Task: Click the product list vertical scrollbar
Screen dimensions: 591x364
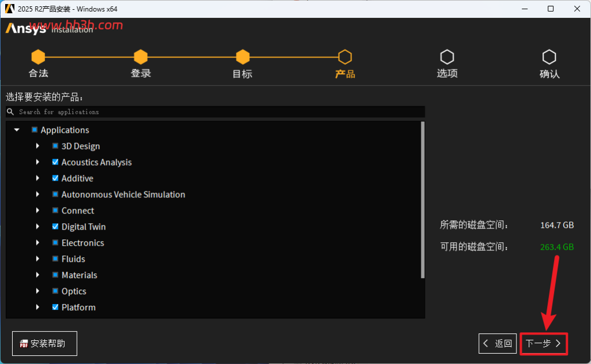Action: [422, 200]
